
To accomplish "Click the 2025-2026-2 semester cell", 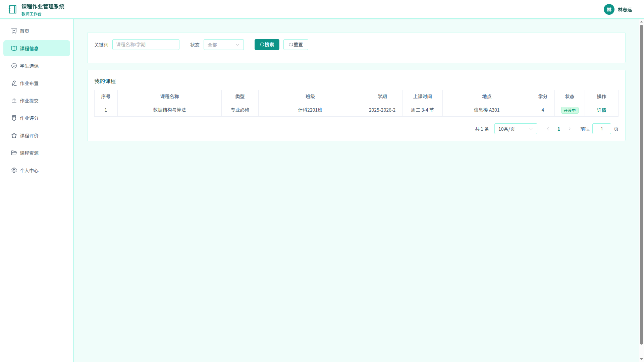I will point(382,110).
